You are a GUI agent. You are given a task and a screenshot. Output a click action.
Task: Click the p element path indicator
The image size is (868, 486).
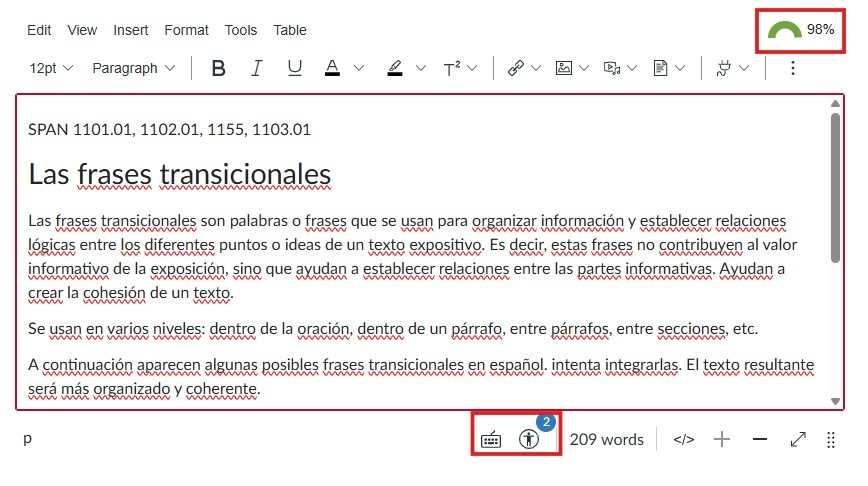[28, 438]
